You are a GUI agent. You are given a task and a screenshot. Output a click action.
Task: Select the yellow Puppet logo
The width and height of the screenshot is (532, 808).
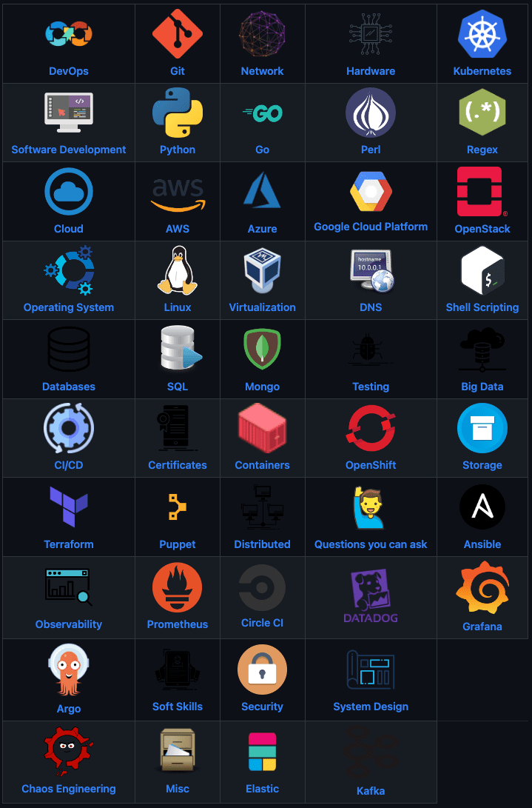[x=177, y=507]
